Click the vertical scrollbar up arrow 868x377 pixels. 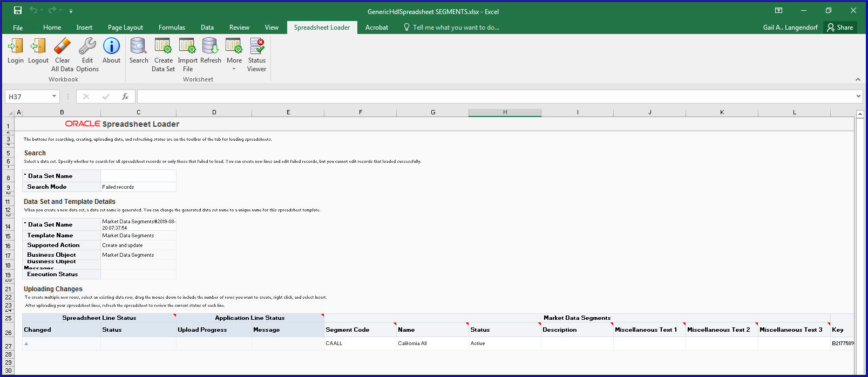860,114
